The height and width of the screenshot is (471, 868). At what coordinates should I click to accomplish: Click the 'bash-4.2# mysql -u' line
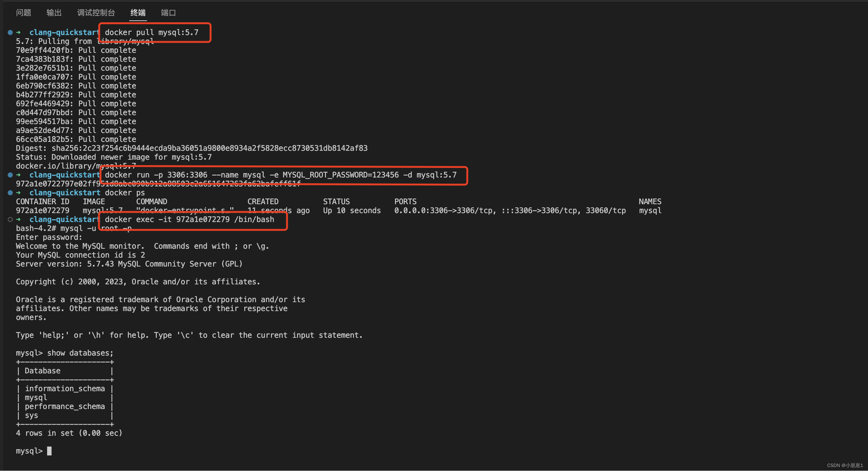[73, 228]
